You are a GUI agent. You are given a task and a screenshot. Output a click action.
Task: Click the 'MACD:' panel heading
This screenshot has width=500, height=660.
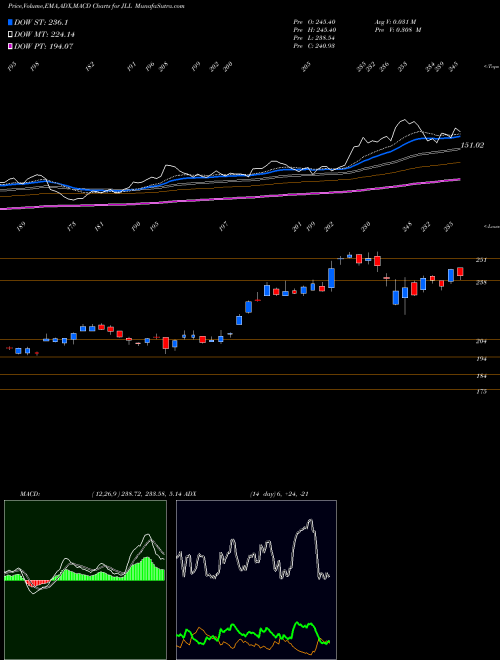point(30,494)
